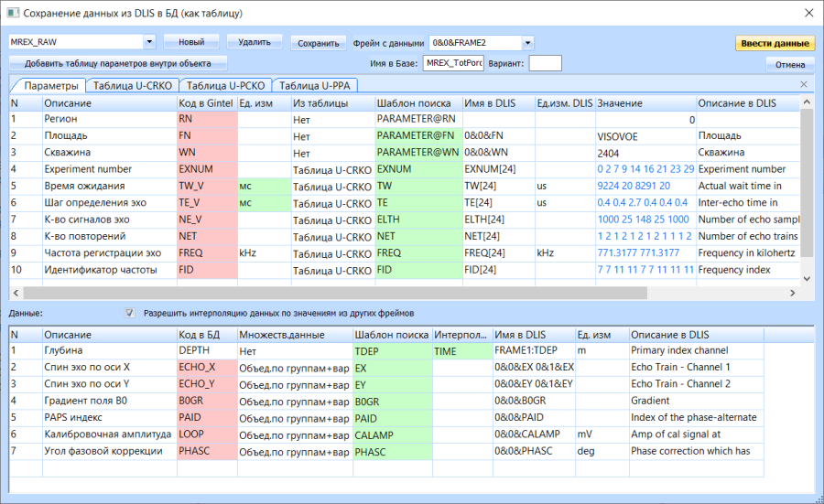Click the Шаблон поиска header in parameters table
The height and width of the screenshot is (504, 824).
pyautogui.click(x=418, y=102)
